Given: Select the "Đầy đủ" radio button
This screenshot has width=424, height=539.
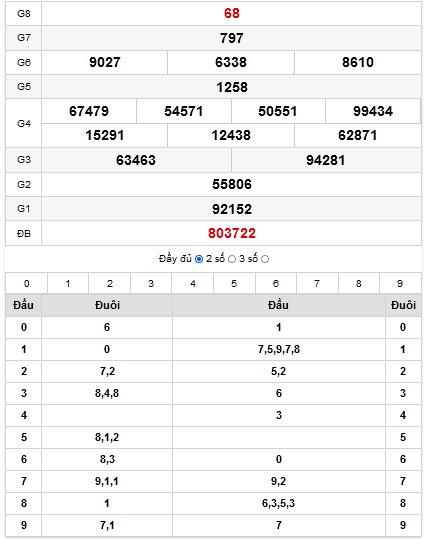Looking at the screenshot, I should point(199,259).
